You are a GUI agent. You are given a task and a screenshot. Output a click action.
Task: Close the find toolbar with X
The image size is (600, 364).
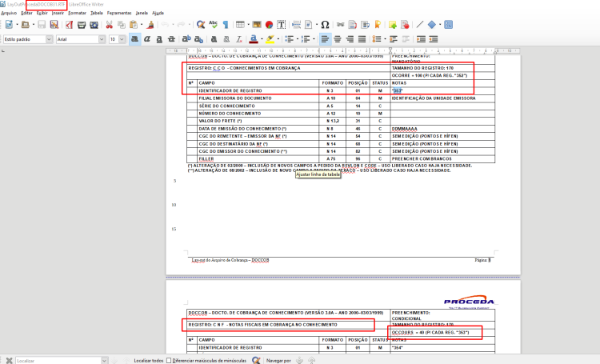click(9, 361)
